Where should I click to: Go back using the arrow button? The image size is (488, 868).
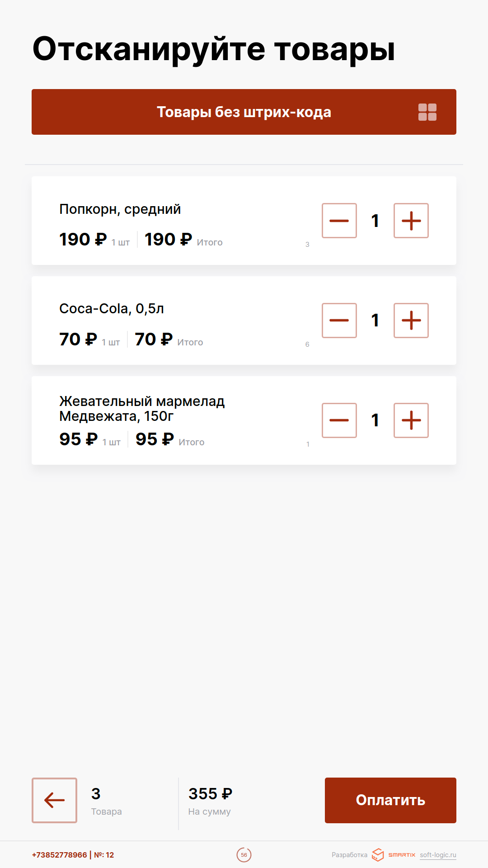pos(54,800)
